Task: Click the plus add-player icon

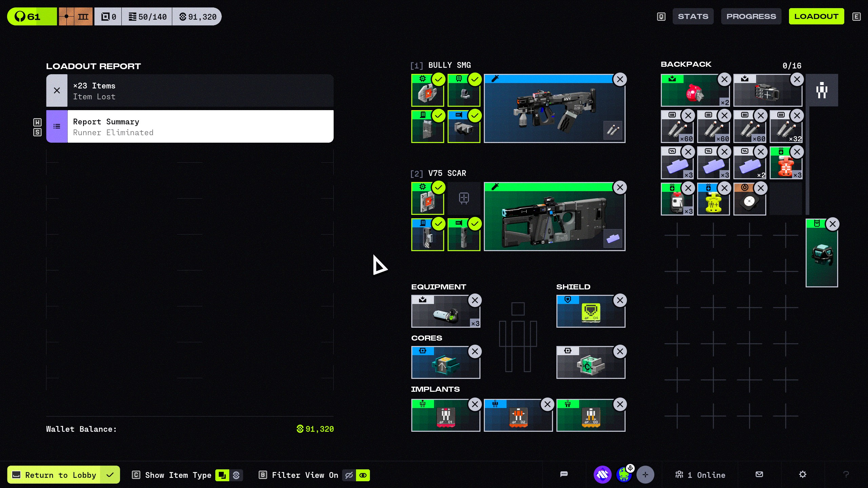Action: [645, 474]
